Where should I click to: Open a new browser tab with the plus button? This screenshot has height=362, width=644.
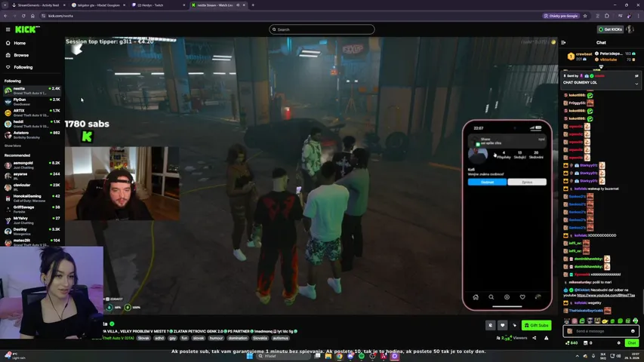pyautogui.click(x=253, y=5)
